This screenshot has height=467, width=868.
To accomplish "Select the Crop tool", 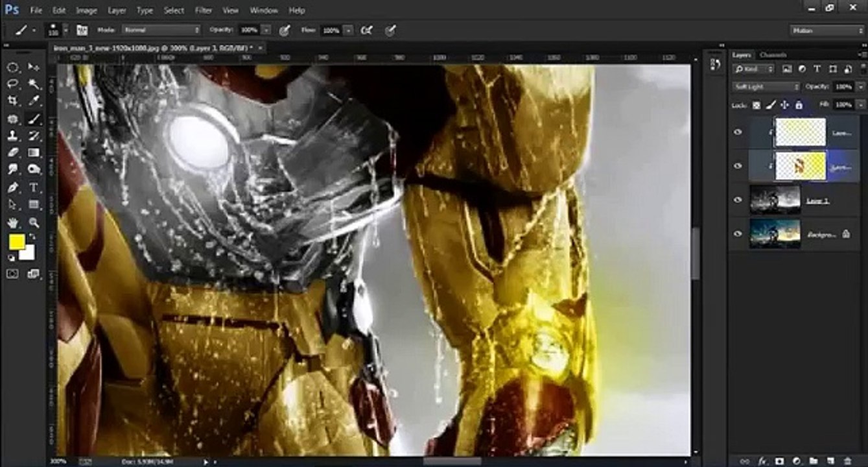I will point(12,101).
